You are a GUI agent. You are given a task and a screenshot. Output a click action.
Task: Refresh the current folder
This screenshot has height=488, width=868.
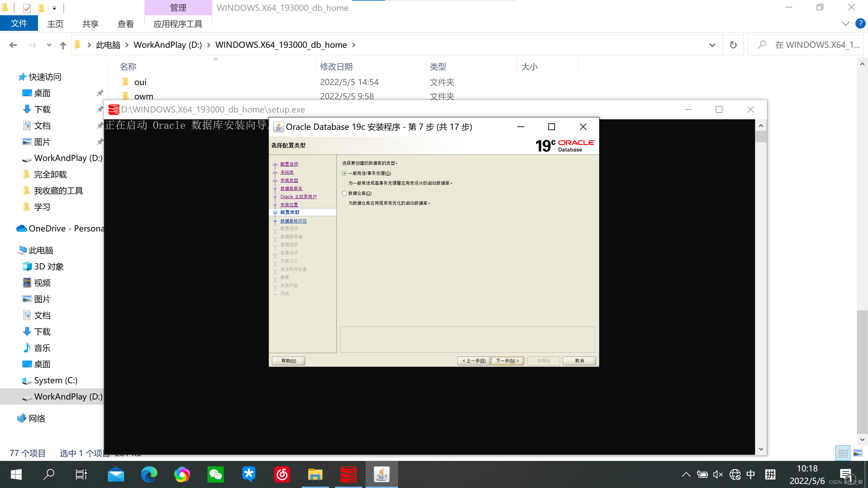pos(733,45)
